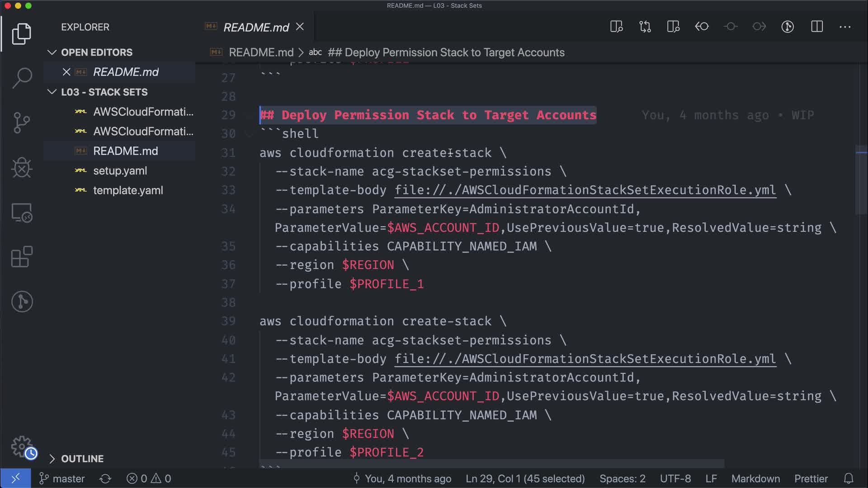Click the master branch indicator
Image resolution: width=868 pixels, height=488 pixels.
(x=62, y=479)
